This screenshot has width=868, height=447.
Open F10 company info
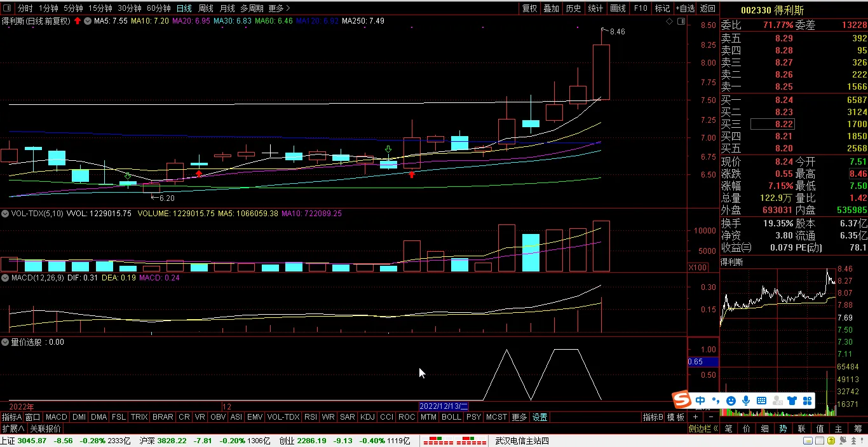pos(641,8)
